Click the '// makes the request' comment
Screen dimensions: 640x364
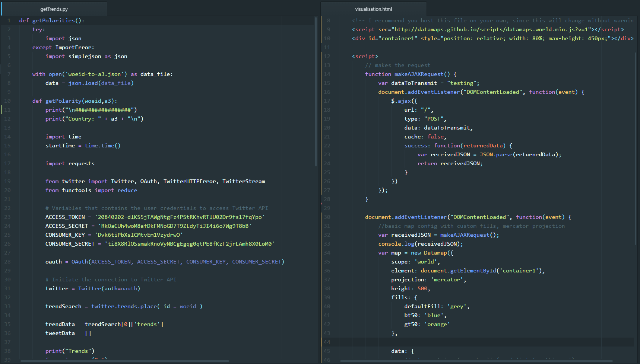click(x=398, y=65)
